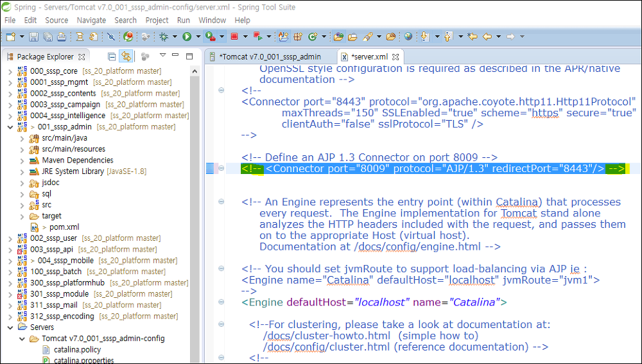Click the Spring Dashboard icon
The image size is (642, 364).
pos(128,37)
